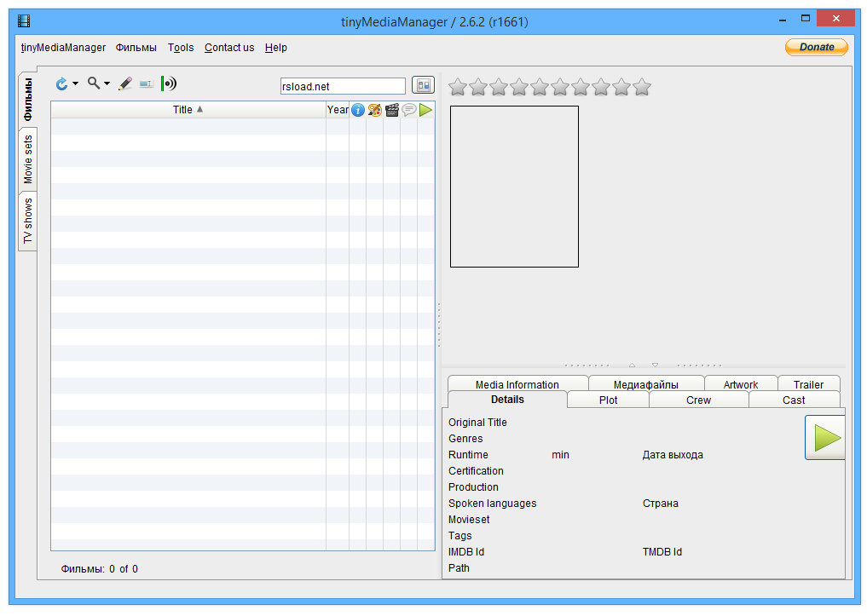Click the rsload.net search field

[x=343, y=86]
